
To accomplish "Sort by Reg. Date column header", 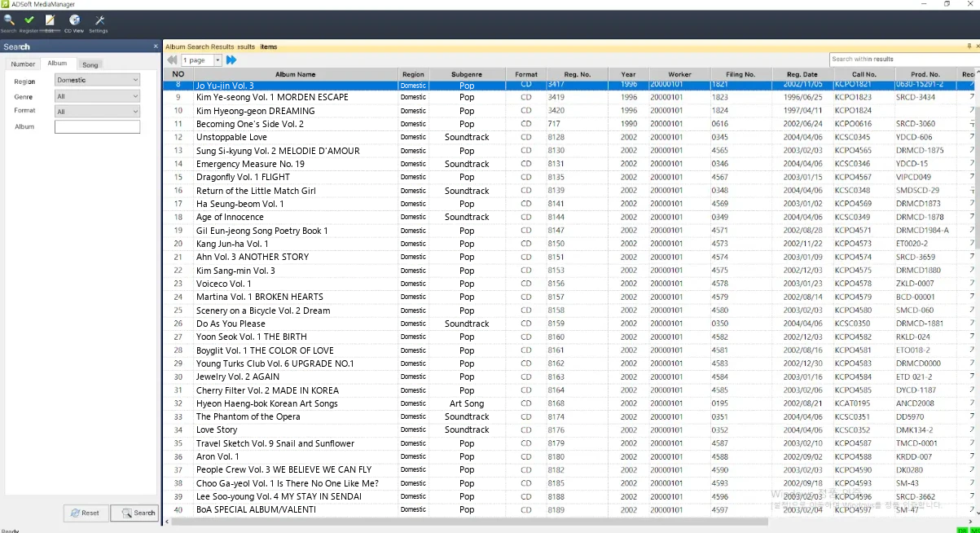I will click(x=802, y=74).
